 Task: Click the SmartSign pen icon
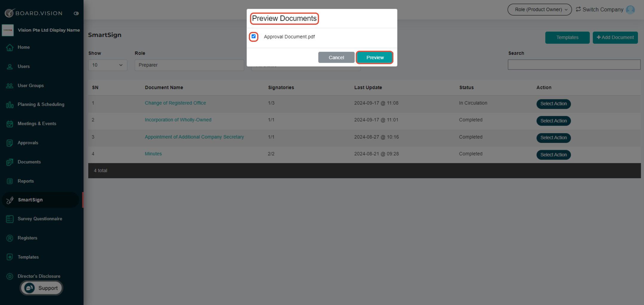(x=10, y=200)
